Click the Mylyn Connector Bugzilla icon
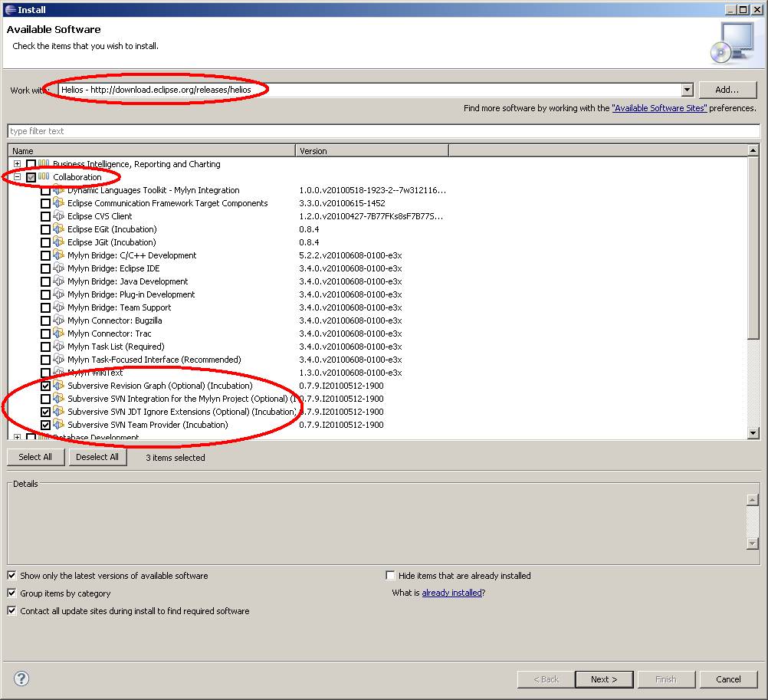768x700 pixels. (x=59, y=320)
